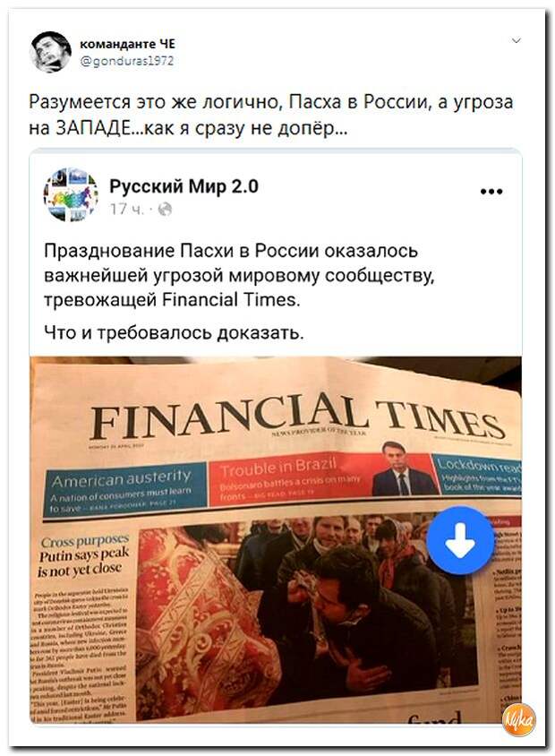
Task: Open the three-dot post options menu
Action: tap(491, 192)
